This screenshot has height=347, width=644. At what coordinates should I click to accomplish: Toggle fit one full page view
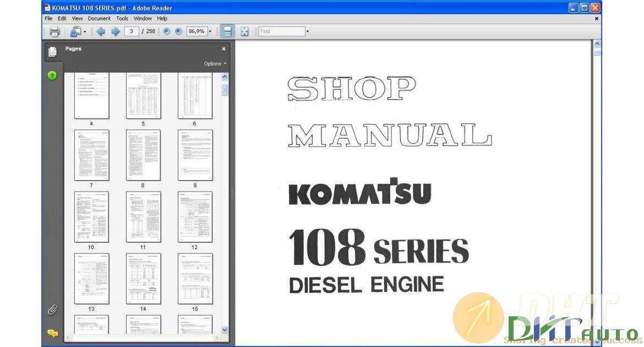(244, 31)
